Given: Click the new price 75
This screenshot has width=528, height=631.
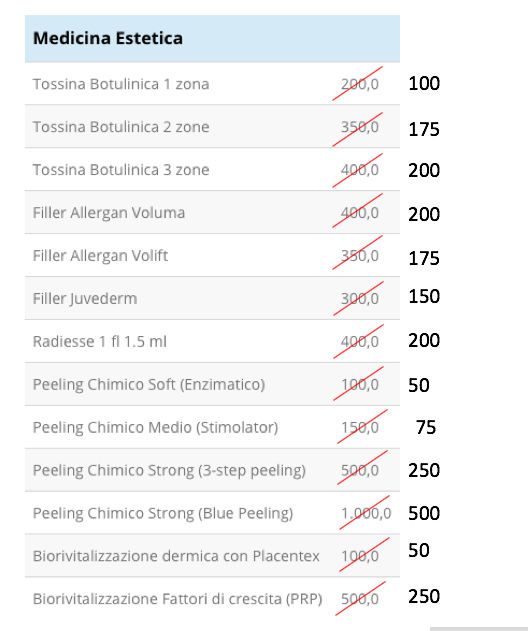Looking at the screenshot, I should (426, 427).
